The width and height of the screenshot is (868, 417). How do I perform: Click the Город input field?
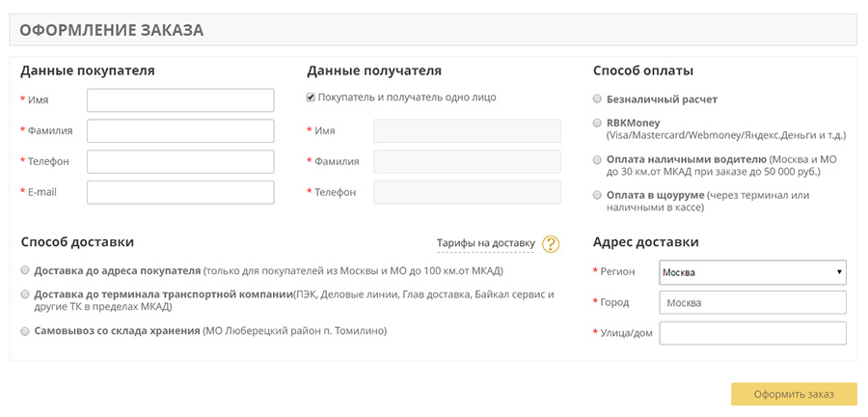[x=752, y=303]
